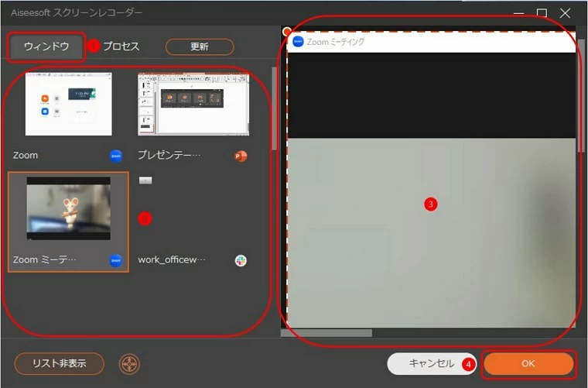
Task: Click the window list vertical scrollbar
Action: [x=275, y=109]
